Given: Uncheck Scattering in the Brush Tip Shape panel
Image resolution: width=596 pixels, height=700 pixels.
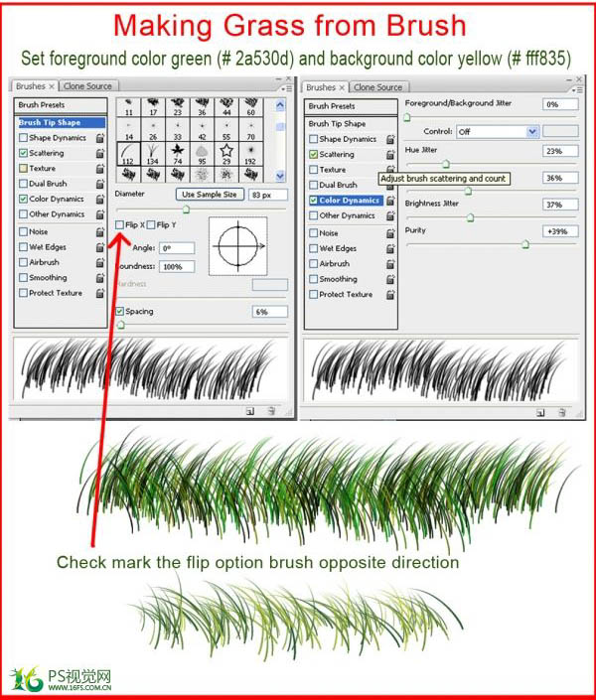Looking at the screenshot, I should (23, 153).
